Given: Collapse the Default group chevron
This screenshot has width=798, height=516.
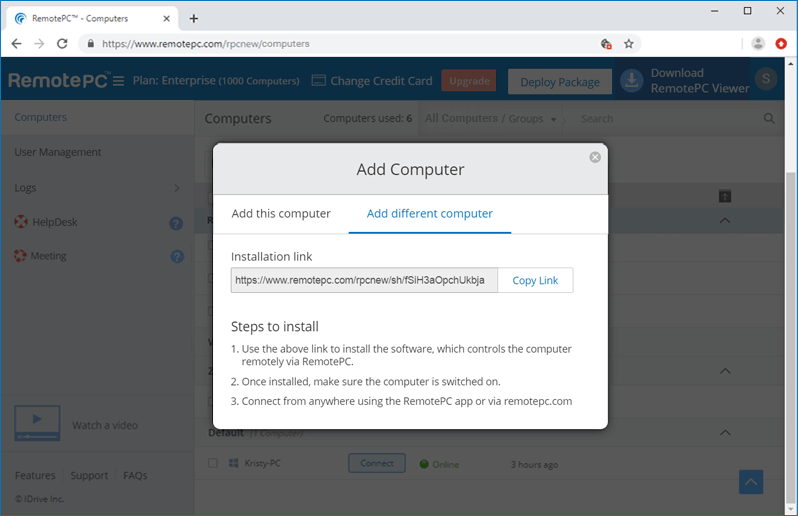Looking at the screenshot, I should pyautogui.click(x=725, y=433).
